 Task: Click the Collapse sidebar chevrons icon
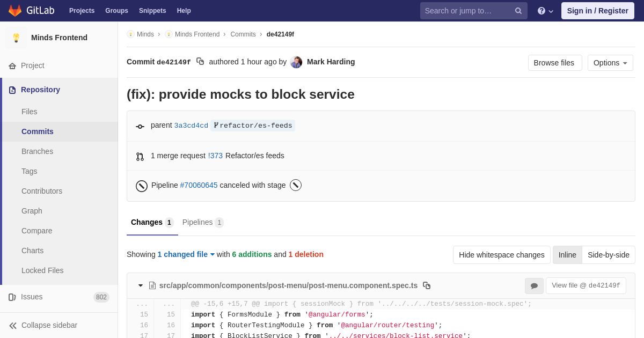coord(13,325)
